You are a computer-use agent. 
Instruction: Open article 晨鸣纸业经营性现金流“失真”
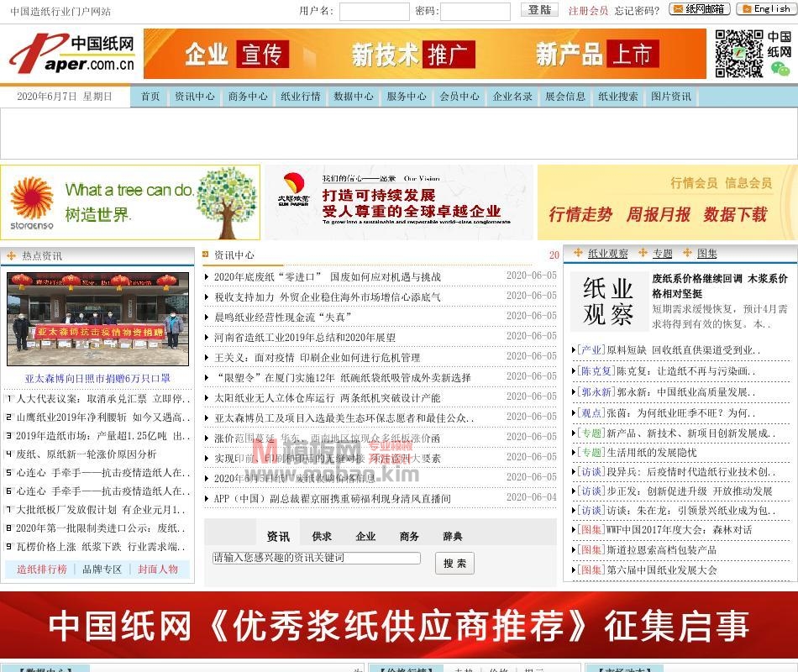(282, 318)
